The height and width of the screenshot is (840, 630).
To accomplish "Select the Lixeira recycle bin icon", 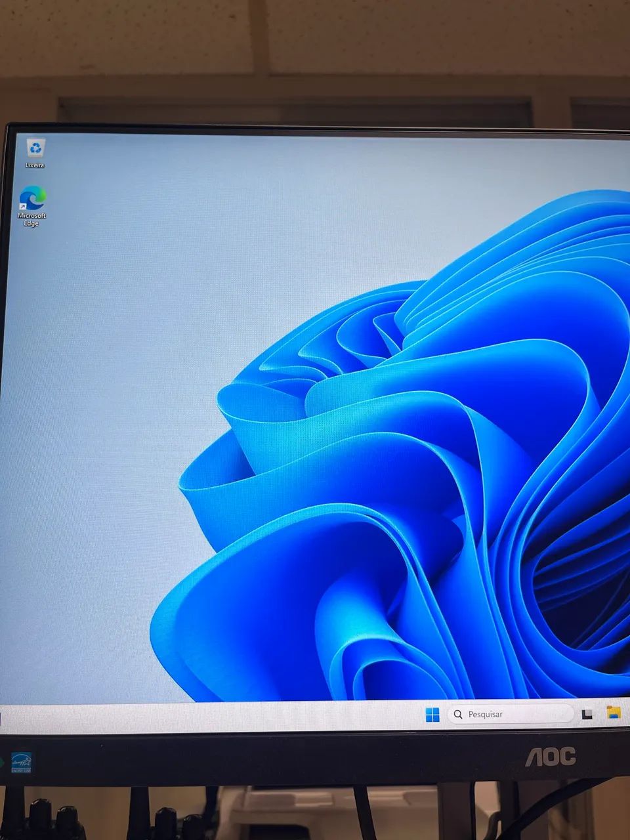I will point(35,152).
